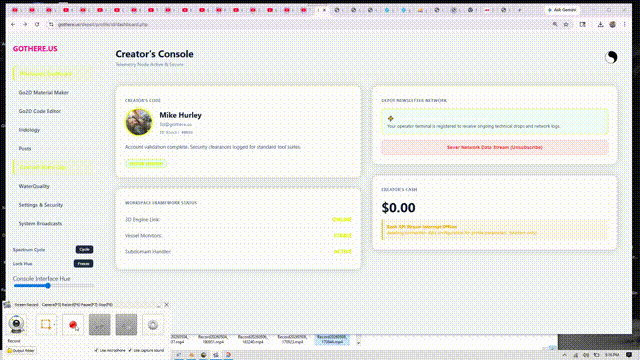
Task: Reload the current page
Action: point(37,24)
